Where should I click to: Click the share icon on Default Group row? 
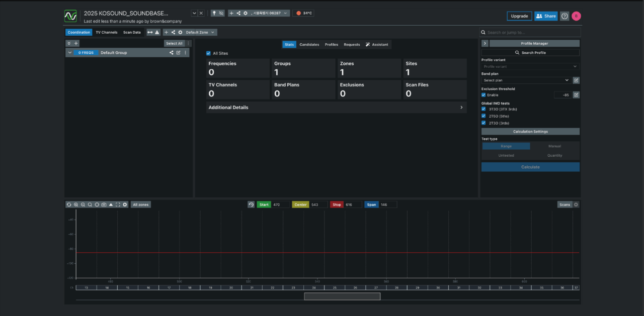tap(171, 53)
